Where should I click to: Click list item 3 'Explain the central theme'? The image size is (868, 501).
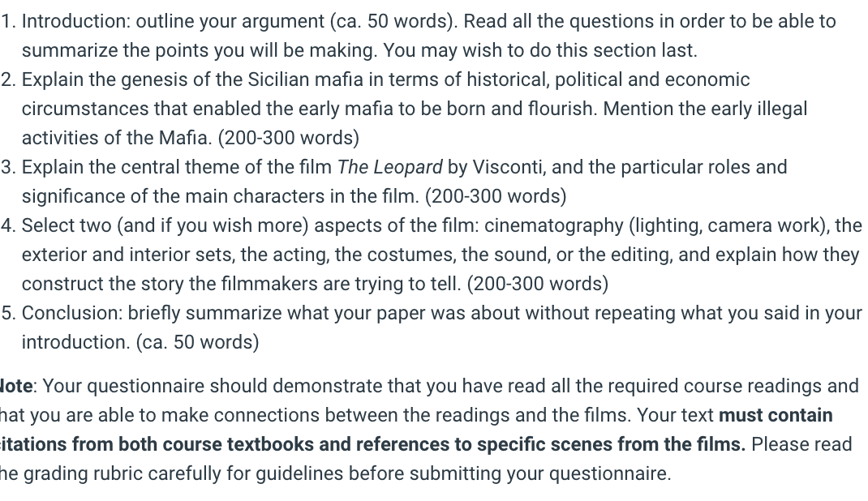pyautogui.click(x=394, y=182)
